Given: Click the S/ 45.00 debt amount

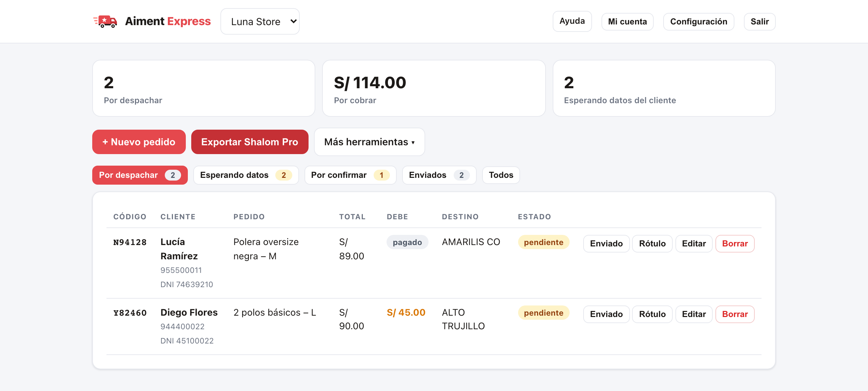Looking at the screenshot, I should [406, 313].
